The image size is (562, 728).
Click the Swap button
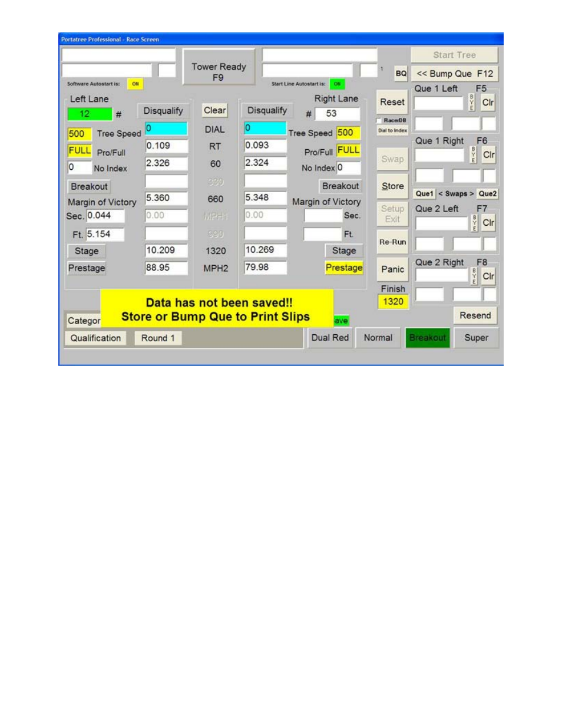pyautogui.click(x=392, y=159)
